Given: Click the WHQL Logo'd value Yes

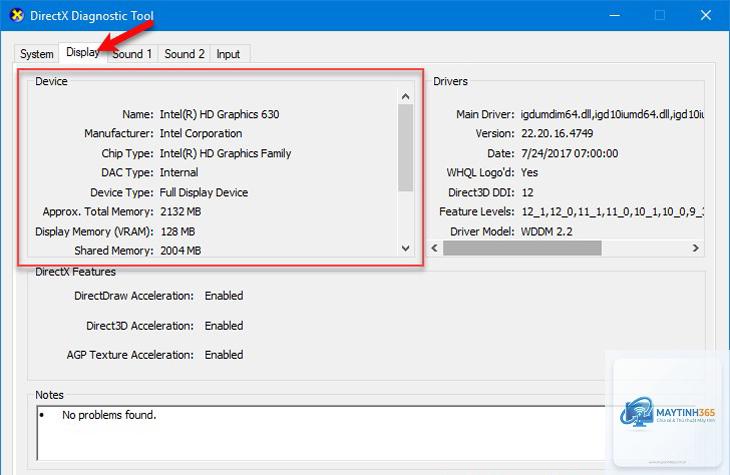Looking at the screenshot, I should pyautogui.click(x=529, y=173).
